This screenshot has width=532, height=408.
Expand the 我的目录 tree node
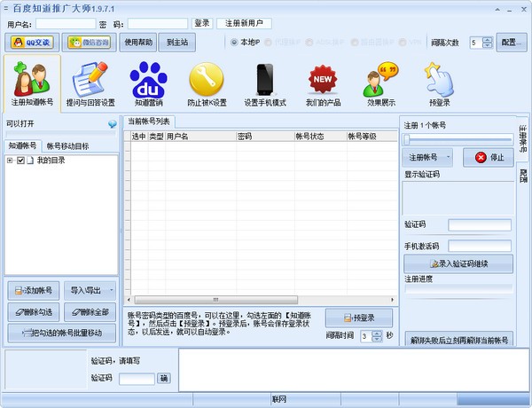click(x=10, y=161)
